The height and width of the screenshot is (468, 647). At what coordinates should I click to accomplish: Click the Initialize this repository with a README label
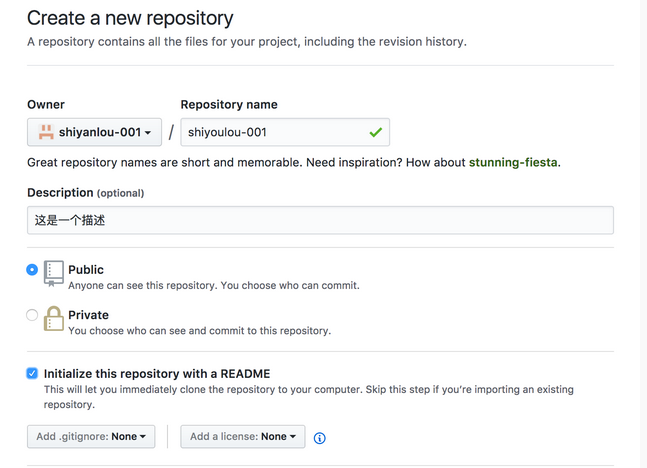click(157, 373)
